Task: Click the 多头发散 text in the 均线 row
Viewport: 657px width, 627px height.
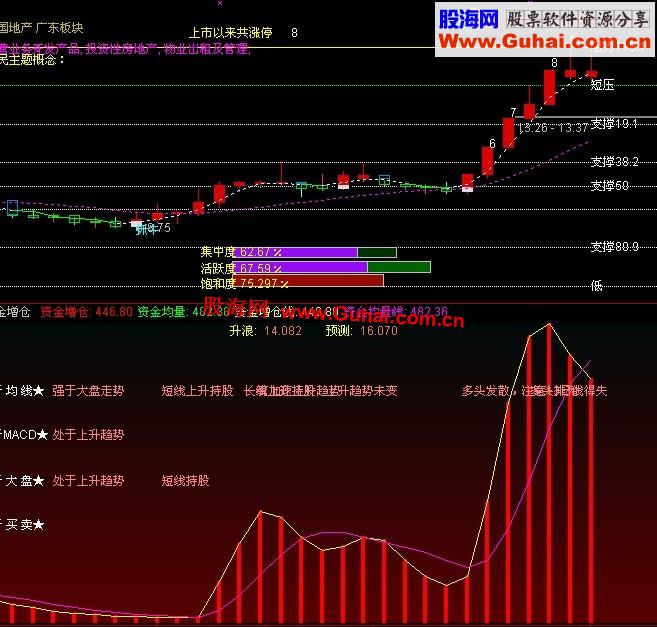Action: (485, 391)
